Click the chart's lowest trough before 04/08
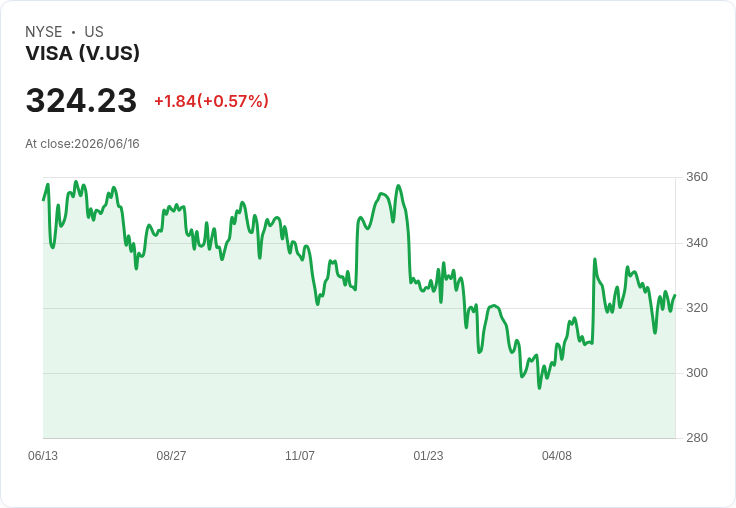This screenshot has height=508, width=736. point(539,388)
